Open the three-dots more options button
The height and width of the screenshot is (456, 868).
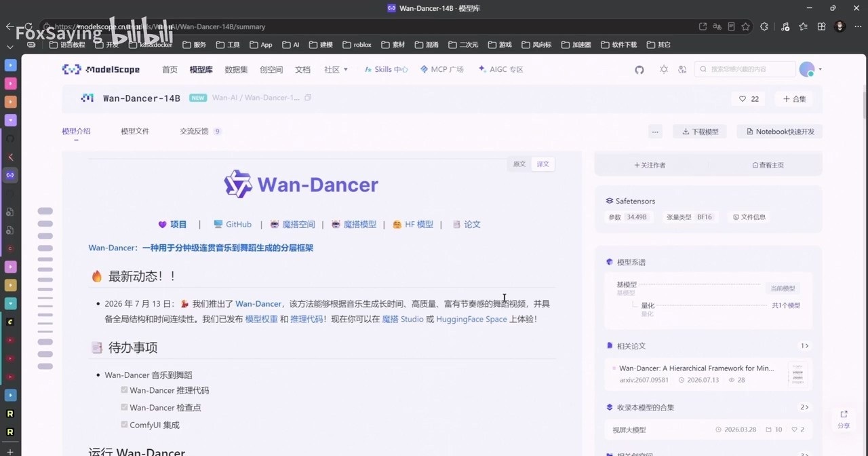(x=654, y=132)
